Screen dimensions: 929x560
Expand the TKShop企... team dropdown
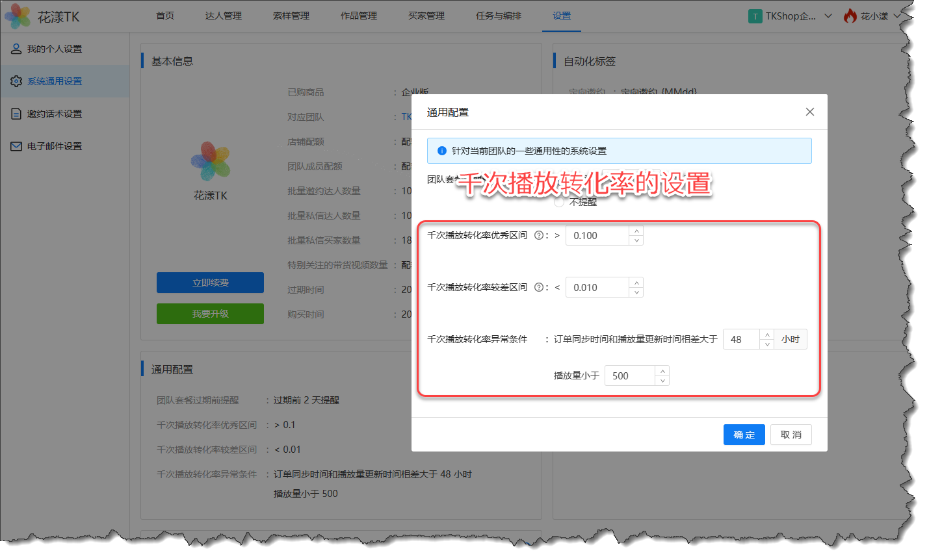pos(828,16)
